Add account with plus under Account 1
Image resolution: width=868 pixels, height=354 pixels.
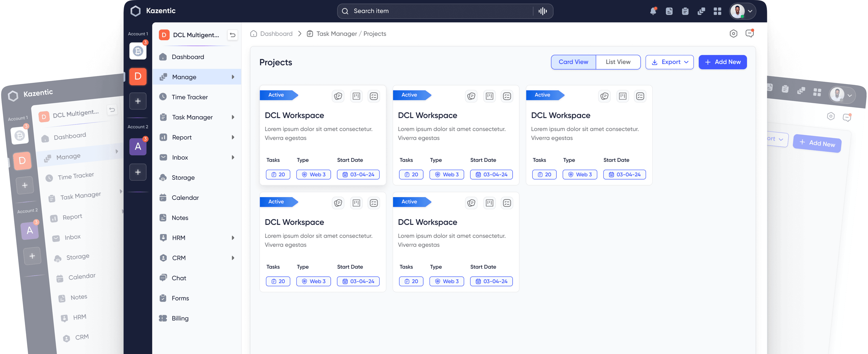click(138, 101)
